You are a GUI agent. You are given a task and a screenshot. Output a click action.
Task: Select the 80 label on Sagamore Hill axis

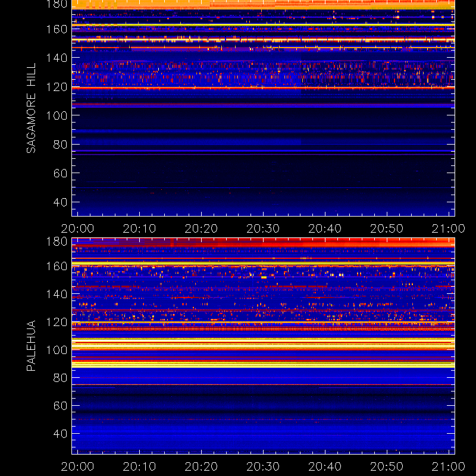click(x=60, y=144)
